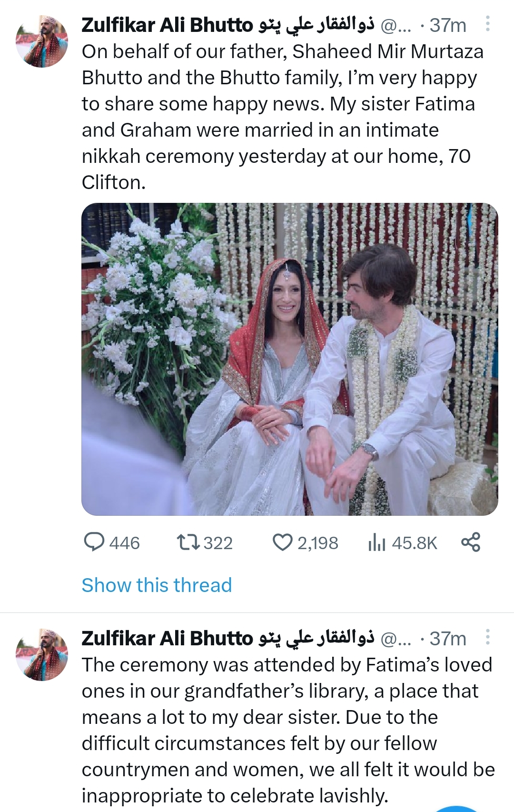Open the three-dot dropdown on the bottom tweet

(486, 636)
